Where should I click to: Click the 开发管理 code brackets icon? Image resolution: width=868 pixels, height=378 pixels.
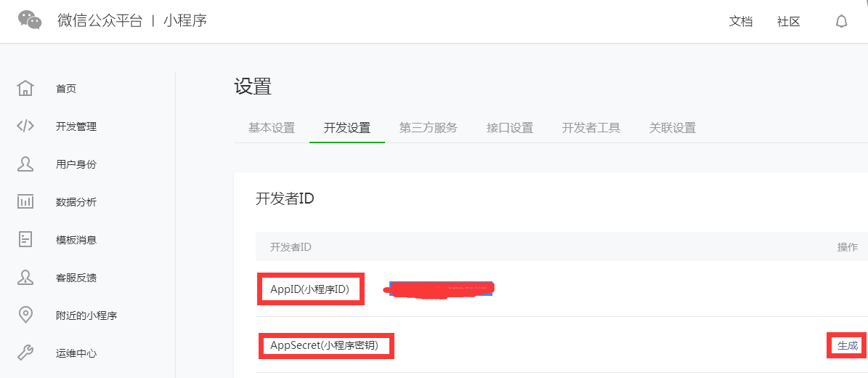(x=25, y=126)
